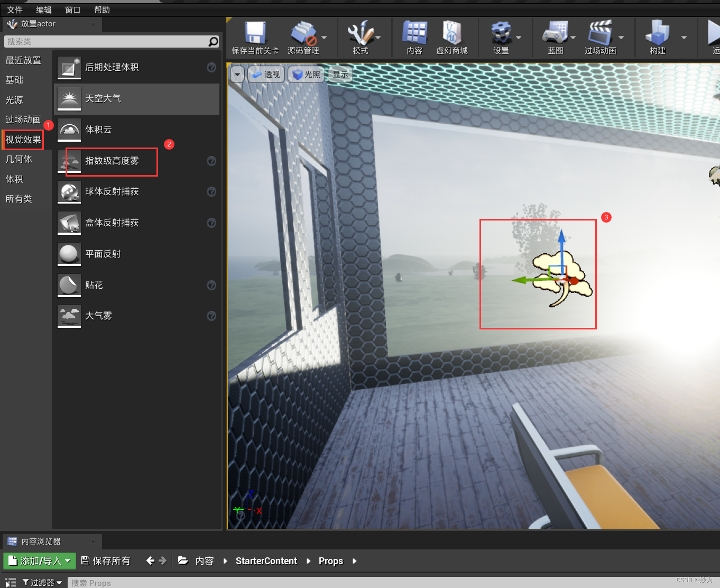This screenshot has height=588, width=720.
Task: Open help for 后期处理体积
Action: pyautogui.click(x=211, y=67)
